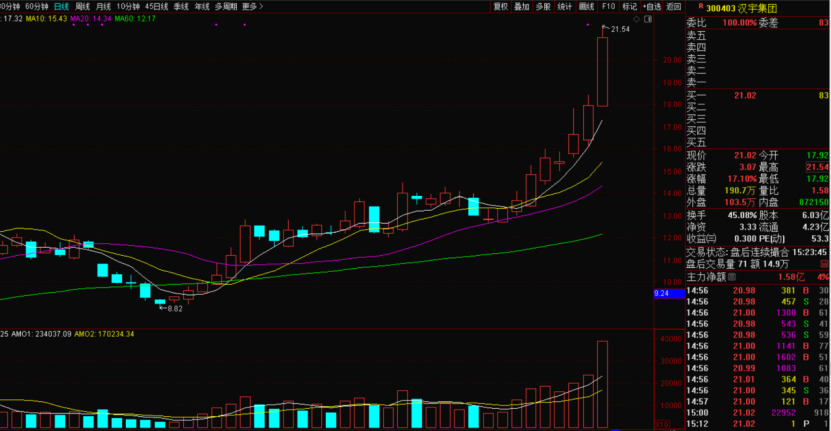Click the AMO2: 170234.34 volume label

(104, 334)
